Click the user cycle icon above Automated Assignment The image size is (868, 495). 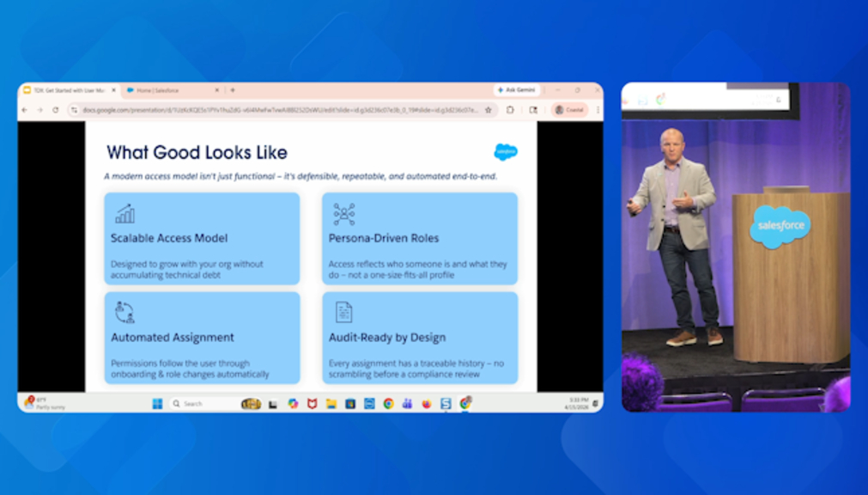tap(125, 312)
